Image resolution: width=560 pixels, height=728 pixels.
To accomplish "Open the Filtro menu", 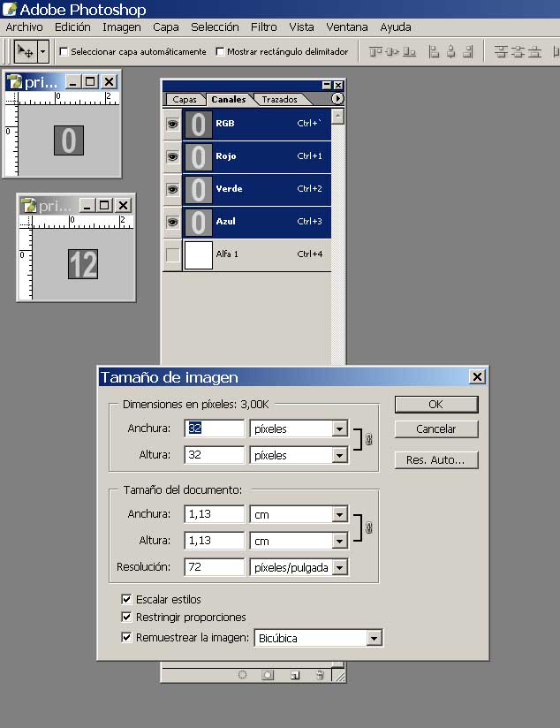I will click(263, 27).
